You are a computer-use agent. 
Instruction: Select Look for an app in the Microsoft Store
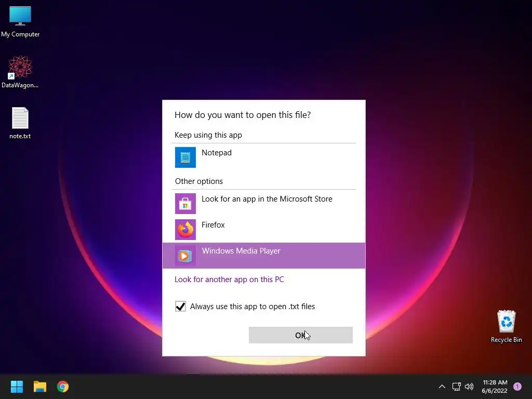tap(267, 199)
